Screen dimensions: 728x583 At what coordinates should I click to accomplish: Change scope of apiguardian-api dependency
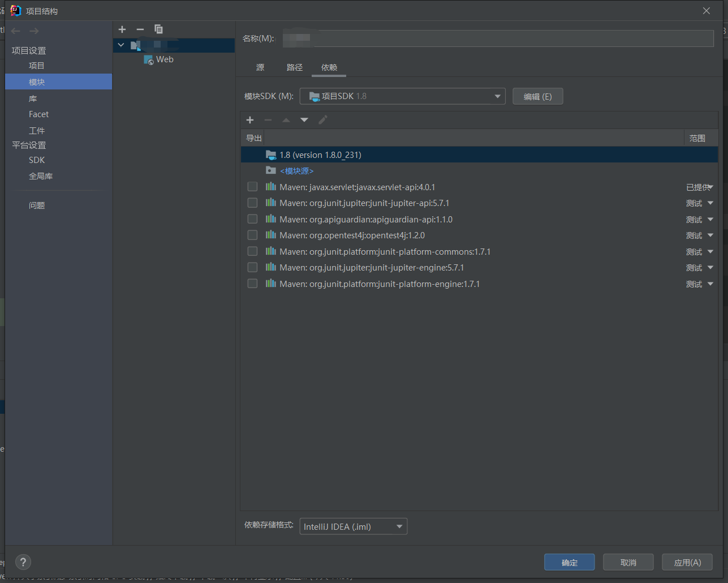coord(700,220)
